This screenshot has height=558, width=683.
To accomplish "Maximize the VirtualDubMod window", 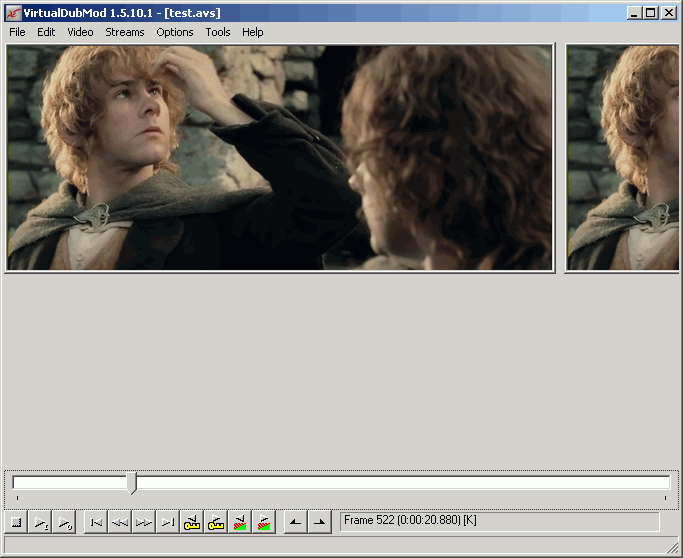I will [650, 13].
